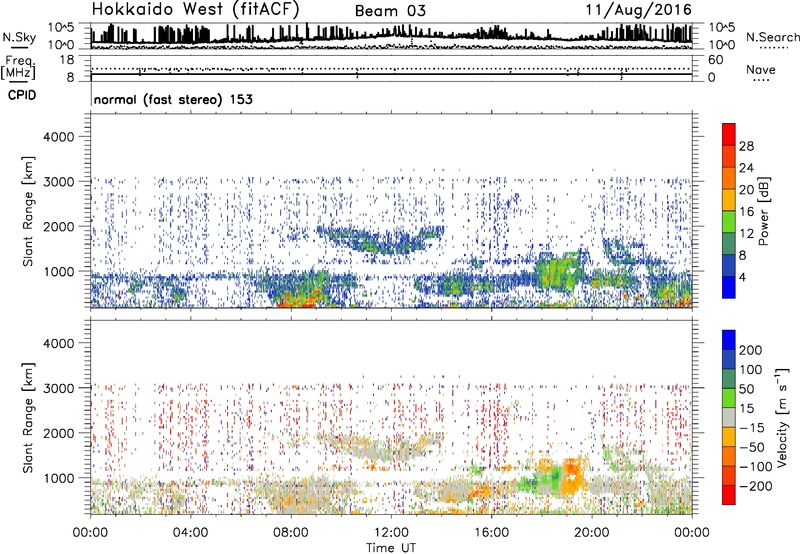Viewport: 800px width, 554px height.
Task: Click 'Slant Range [km]' label of power panel
Action: click(28, 211)
